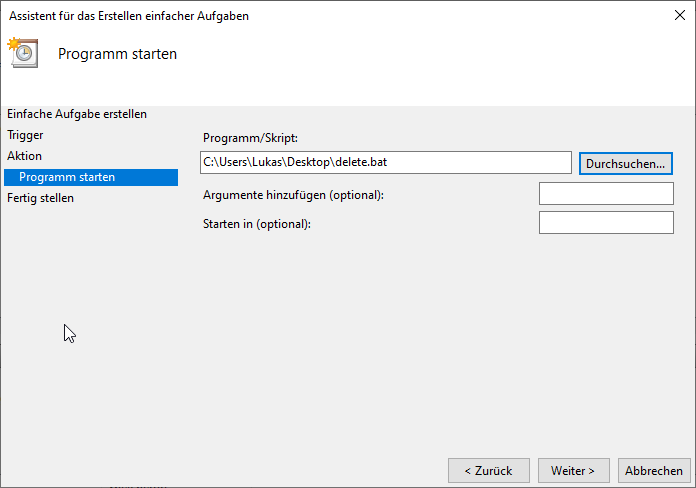Click the 'Programm/Skript:' label

point(250,138)
